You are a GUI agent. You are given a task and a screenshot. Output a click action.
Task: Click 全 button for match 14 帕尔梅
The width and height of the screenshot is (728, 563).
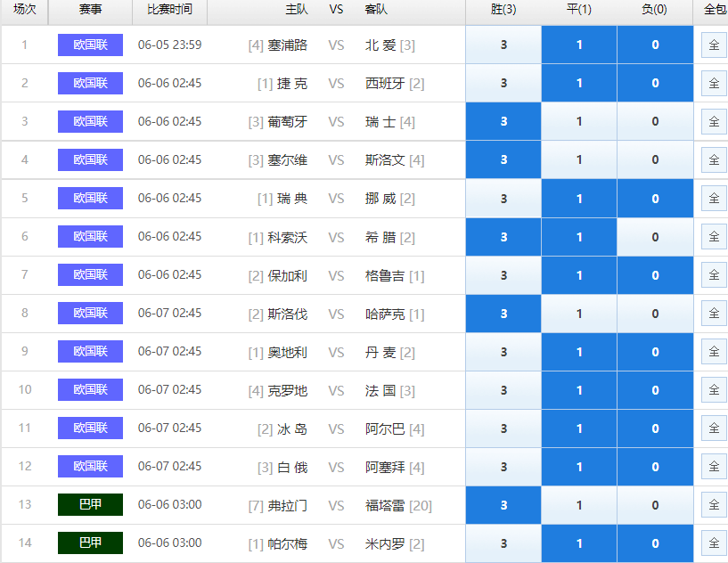(x=714, y=543)
